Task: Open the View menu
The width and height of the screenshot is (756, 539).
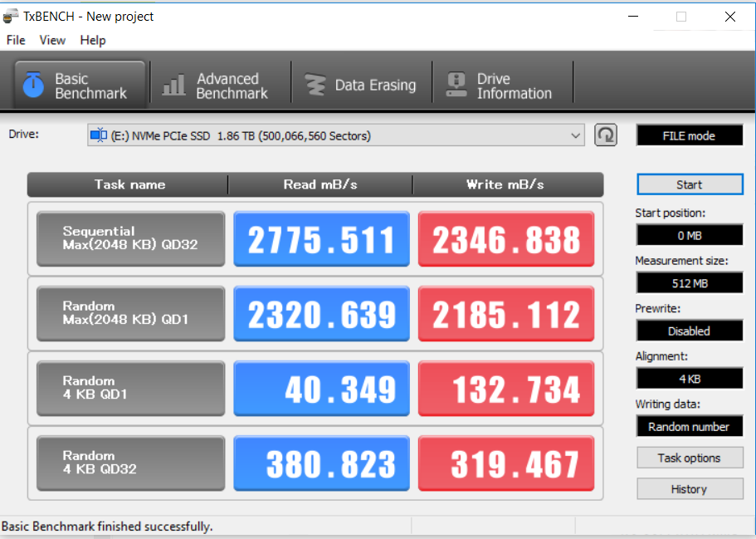Action: coord(52,40)
